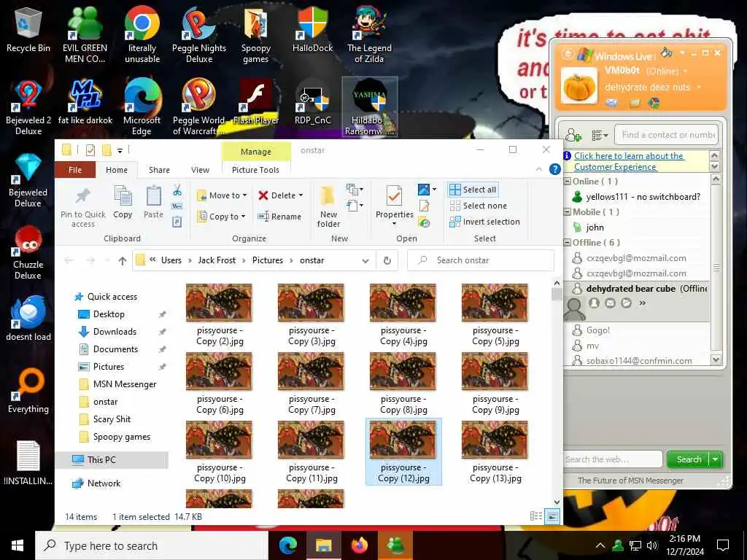Click the History icon in Open group
747x560 pixels.
[x=424, y=222]
